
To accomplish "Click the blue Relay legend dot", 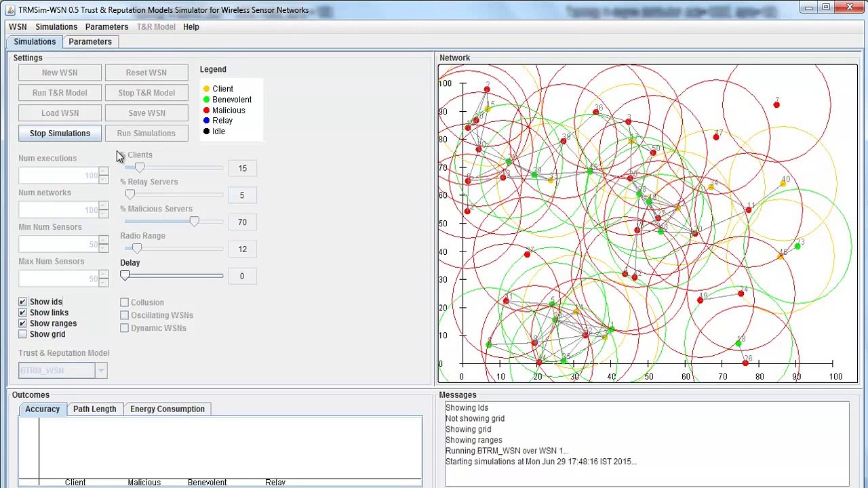I will click(206, 121).
